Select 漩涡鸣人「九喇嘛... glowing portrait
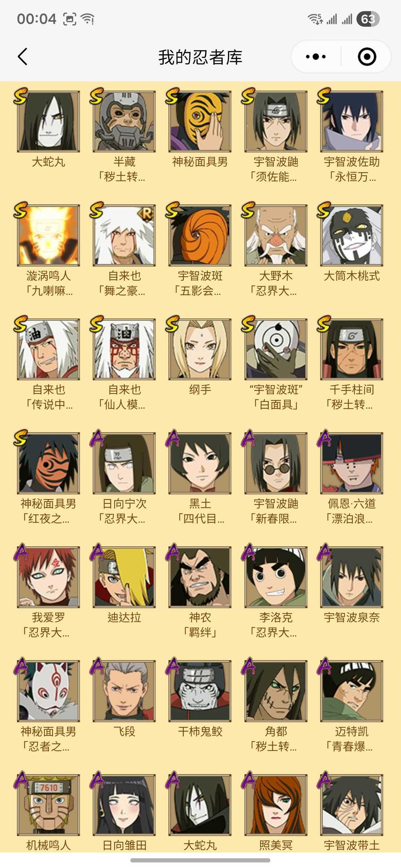Image resolution: width=401 pixels, height=868 pixels. (x=49, y=235)
